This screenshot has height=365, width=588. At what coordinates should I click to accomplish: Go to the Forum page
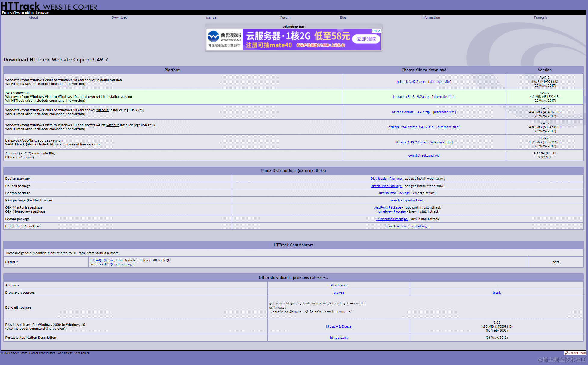(x=285, y=17)
